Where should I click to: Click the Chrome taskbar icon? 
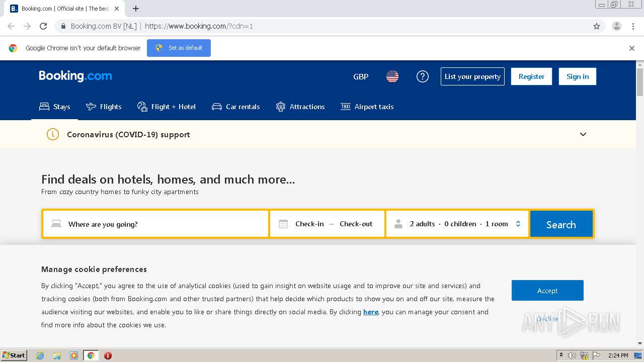tap(91, 355)
